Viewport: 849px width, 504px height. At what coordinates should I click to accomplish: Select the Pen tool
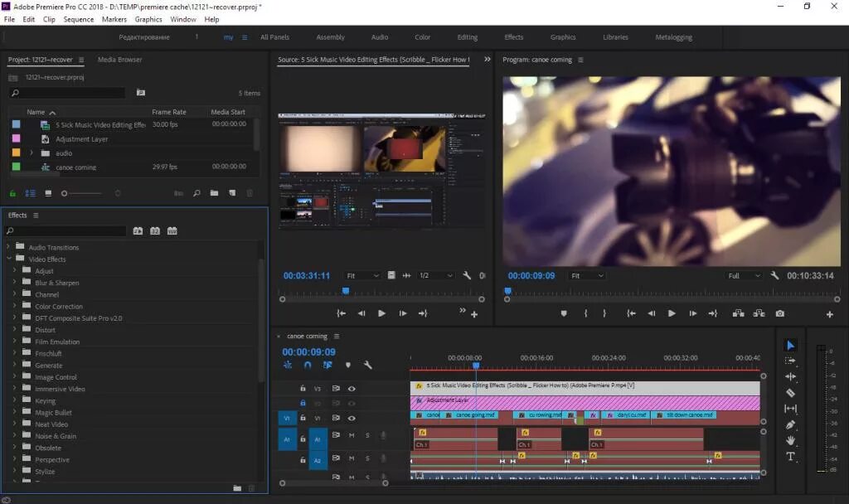(x=790, y=425)
